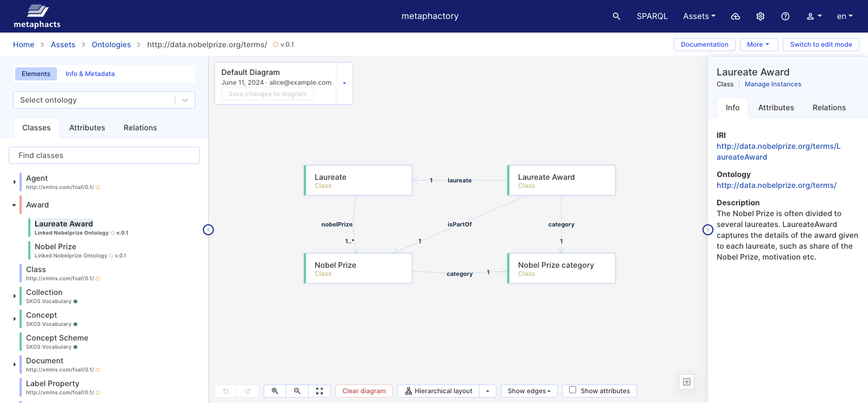The width and height of the screenshot is (868, 403).
Task: Open the More dropdown menu
Action: [x=758, y=45]
